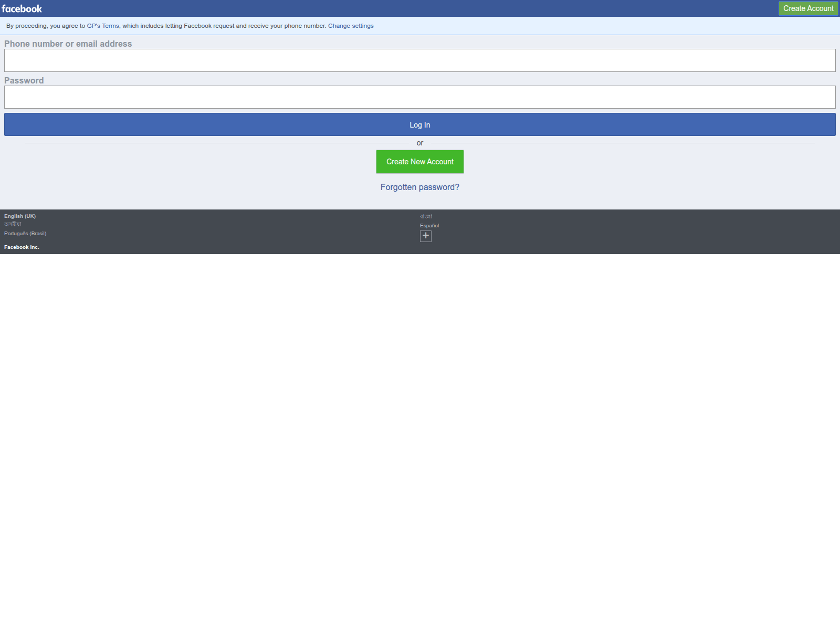Viewport: 840px width, 630px height.
Task: Click the blue Log In button
Action: pyautogui.click(x=420, y=124)
